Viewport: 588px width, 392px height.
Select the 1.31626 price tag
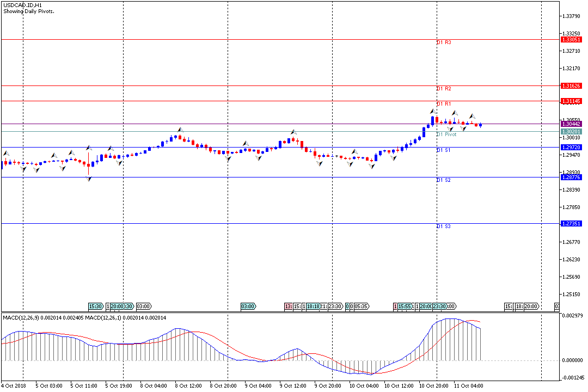tap(571, 86)
